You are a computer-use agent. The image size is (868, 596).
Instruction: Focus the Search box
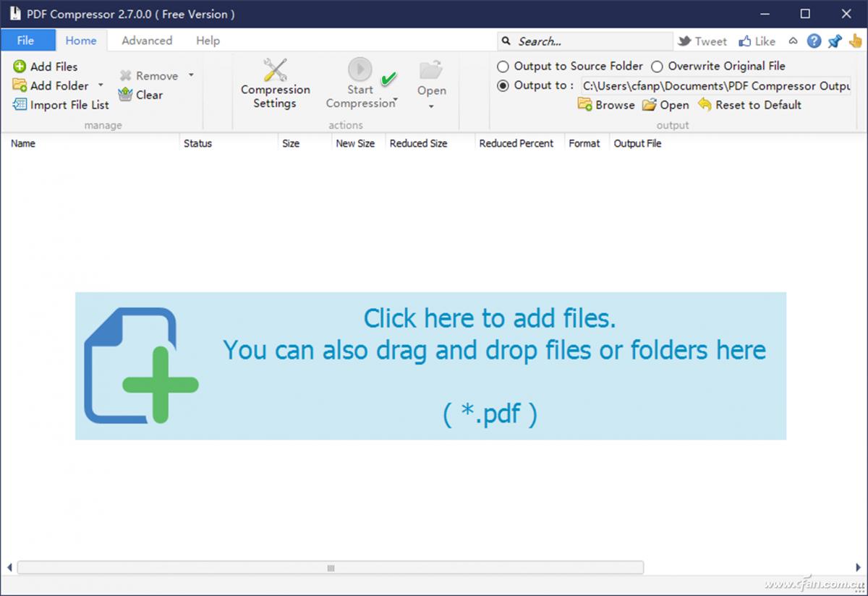tap(584, 41)
